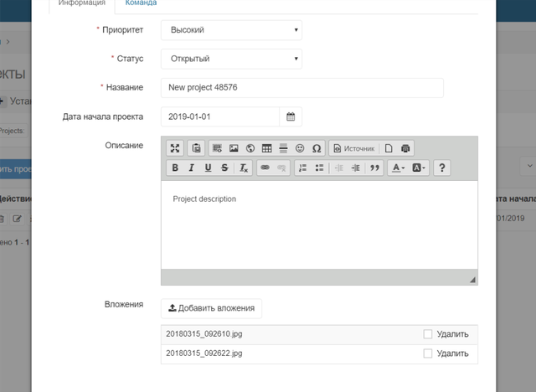Insert a smiley emoticon
The image size is (536, 392).
tap(300, 148)
